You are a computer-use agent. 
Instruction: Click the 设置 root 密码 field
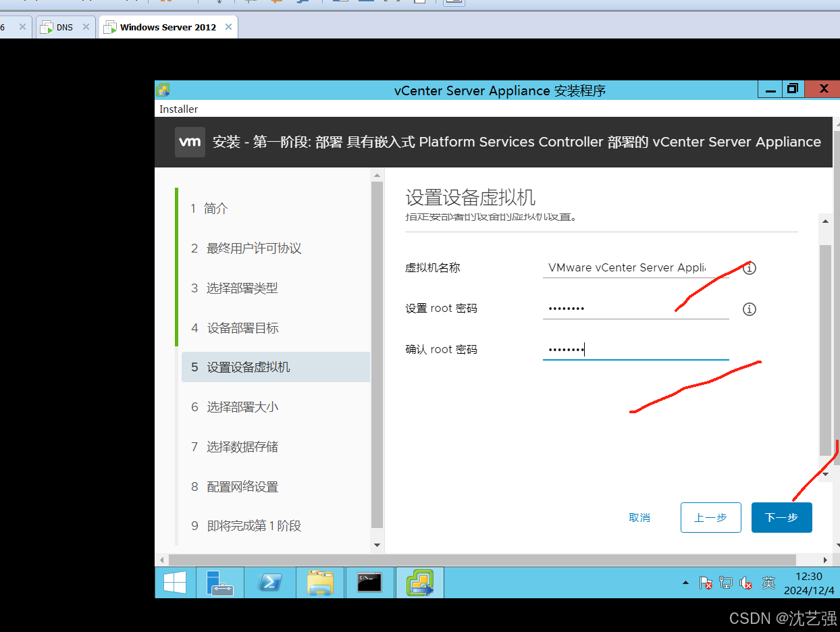(x=635, y=309)
